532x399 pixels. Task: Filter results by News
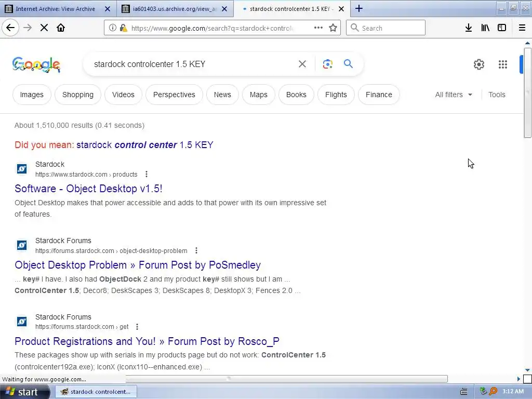(222, 95)
